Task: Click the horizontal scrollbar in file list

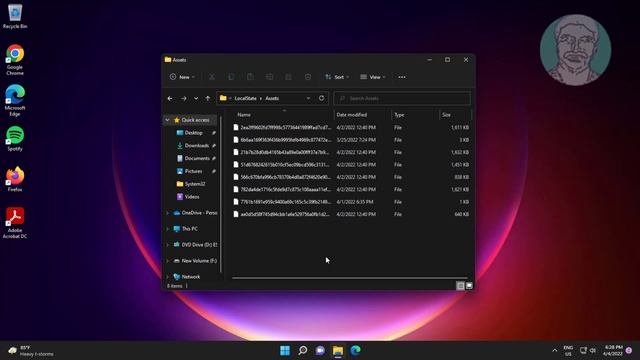Action: point(350,278)
